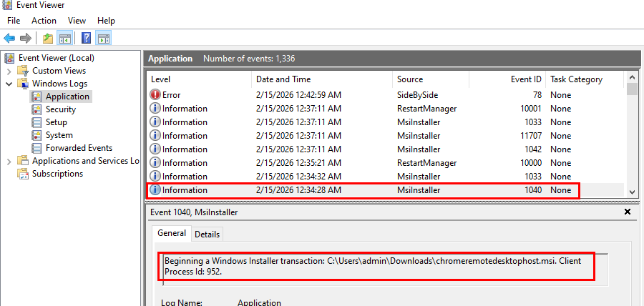Click the Event 1040, MsiInstaller pane title

(x=194, y=212)
